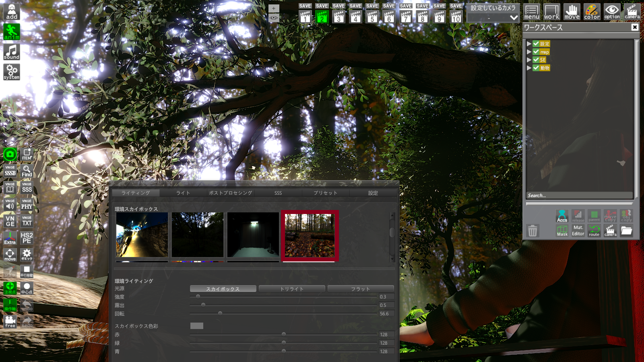
Task: Uncheck the SE item checkbox
Action: pos(536,60)
